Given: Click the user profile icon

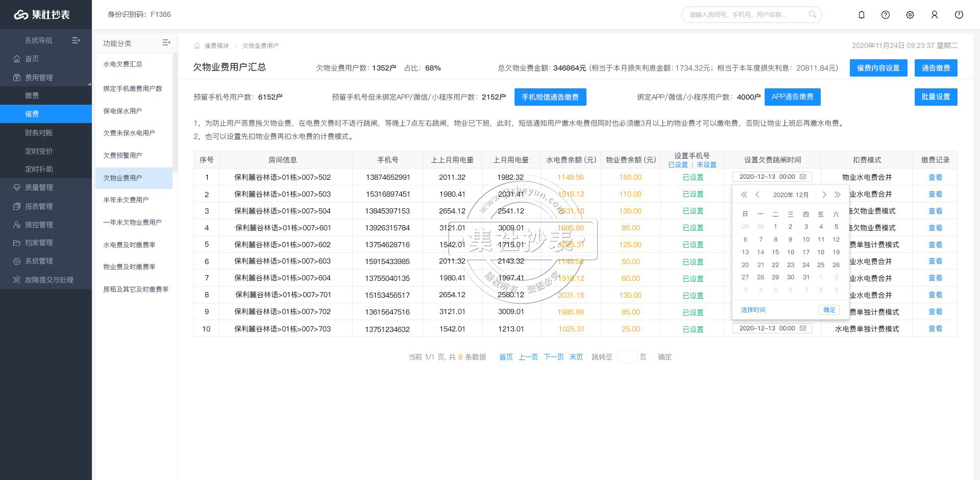Looking at the screenshot, I should coord(935,15).
